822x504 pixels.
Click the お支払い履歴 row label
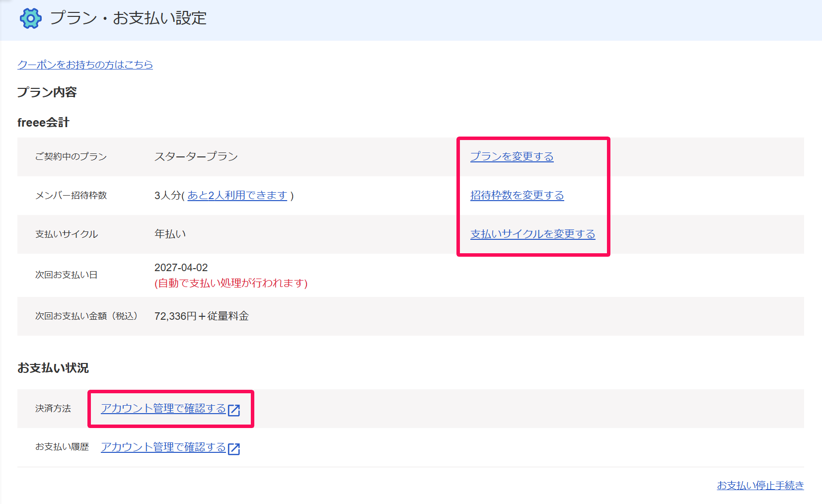(62, 447)
